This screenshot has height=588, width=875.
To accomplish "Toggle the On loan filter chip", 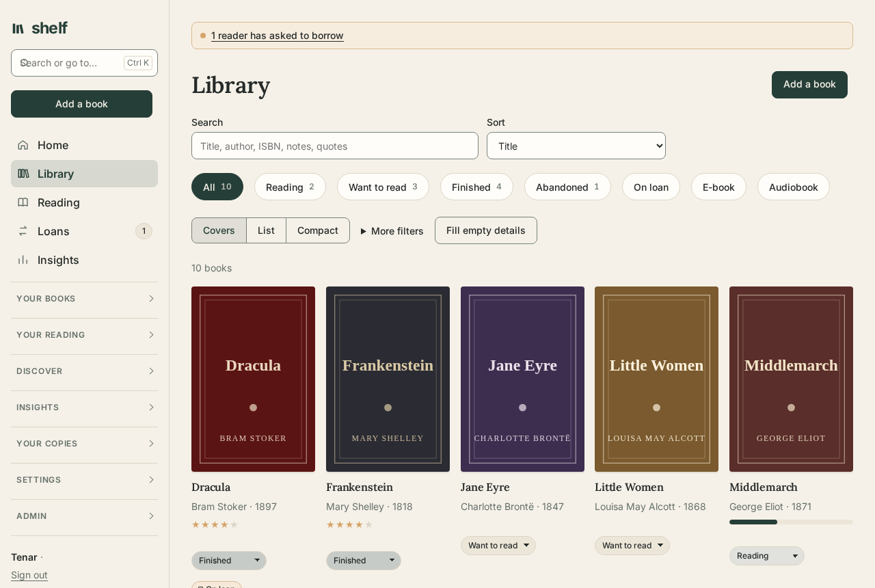I will [651, 187].
